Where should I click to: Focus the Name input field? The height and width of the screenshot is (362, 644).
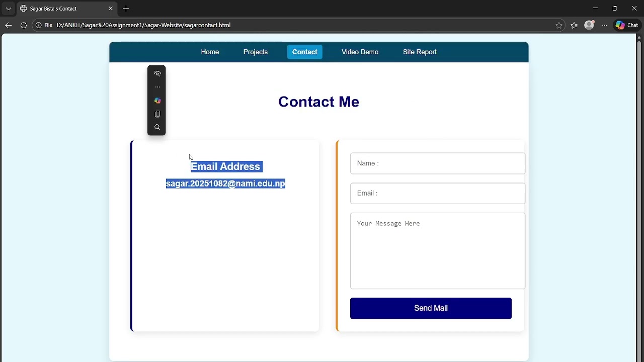click(x=438, y=163)
